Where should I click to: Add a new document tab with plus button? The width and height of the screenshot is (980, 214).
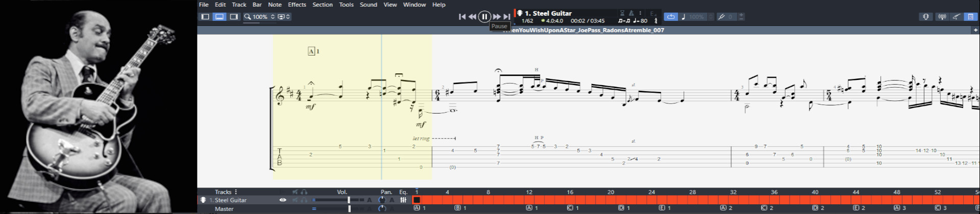point(975,30)
